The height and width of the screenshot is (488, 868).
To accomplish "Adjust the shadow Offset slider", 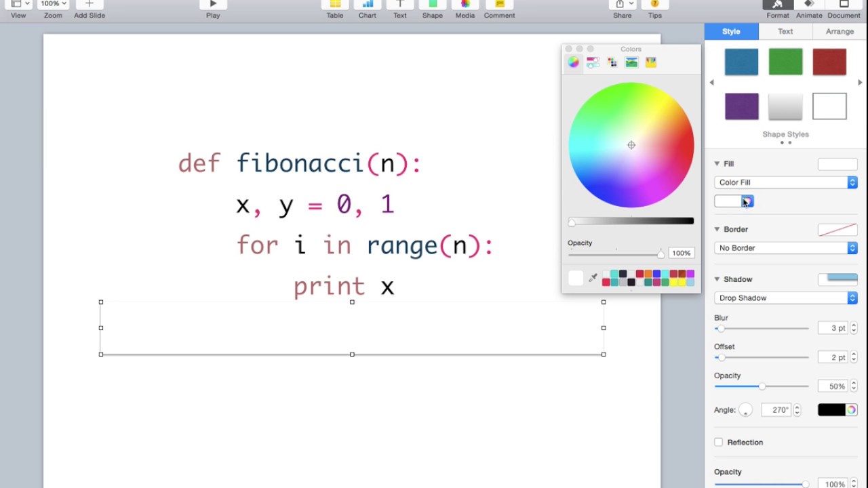I will [x=762, y=357].
